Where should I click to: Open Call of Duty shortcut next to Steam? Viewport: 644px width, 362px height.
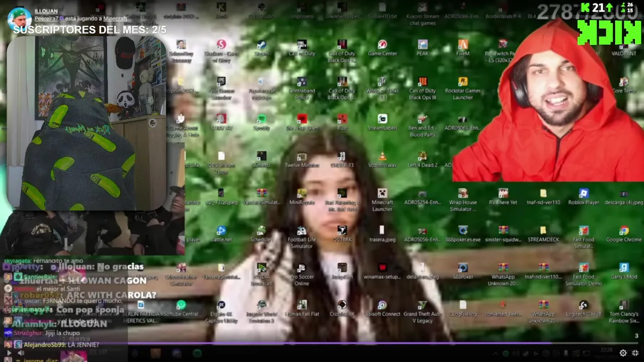(302, 48)
